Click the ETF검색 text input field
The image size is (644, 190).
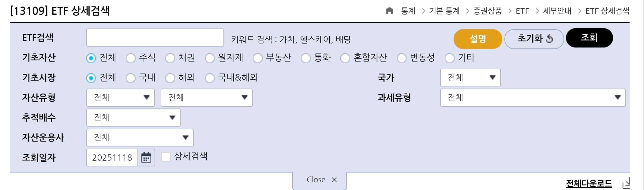(155, 38)
